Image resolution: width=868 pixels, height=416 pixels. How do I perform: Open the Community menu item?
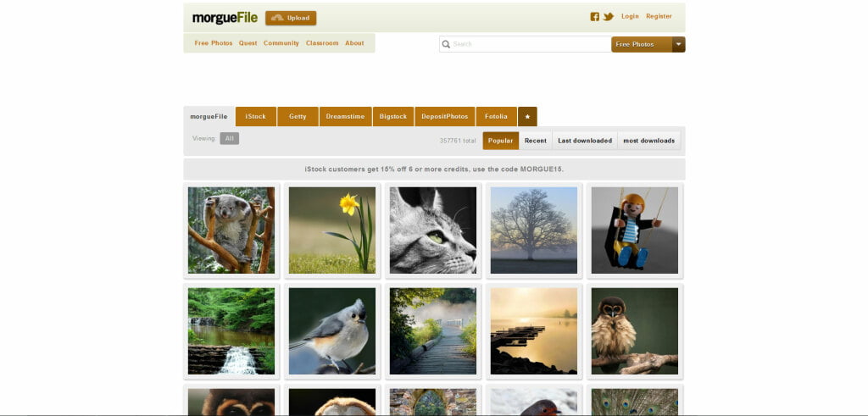(281, 43)
